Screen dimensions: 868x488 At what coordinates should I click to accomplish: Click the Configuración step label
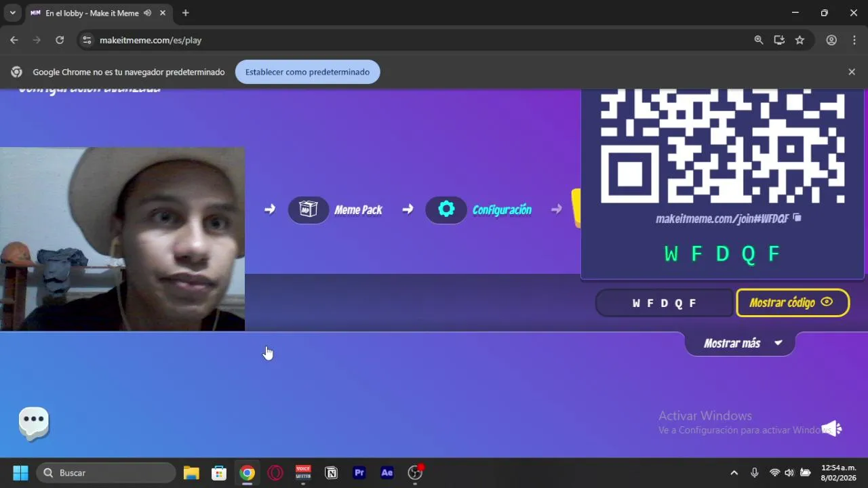tap(502, 210)
